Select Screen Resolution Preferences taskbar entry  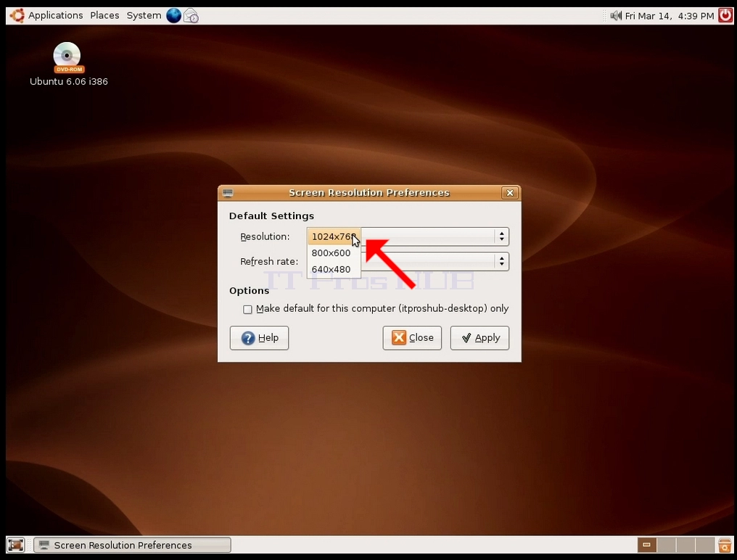(133, 545)
